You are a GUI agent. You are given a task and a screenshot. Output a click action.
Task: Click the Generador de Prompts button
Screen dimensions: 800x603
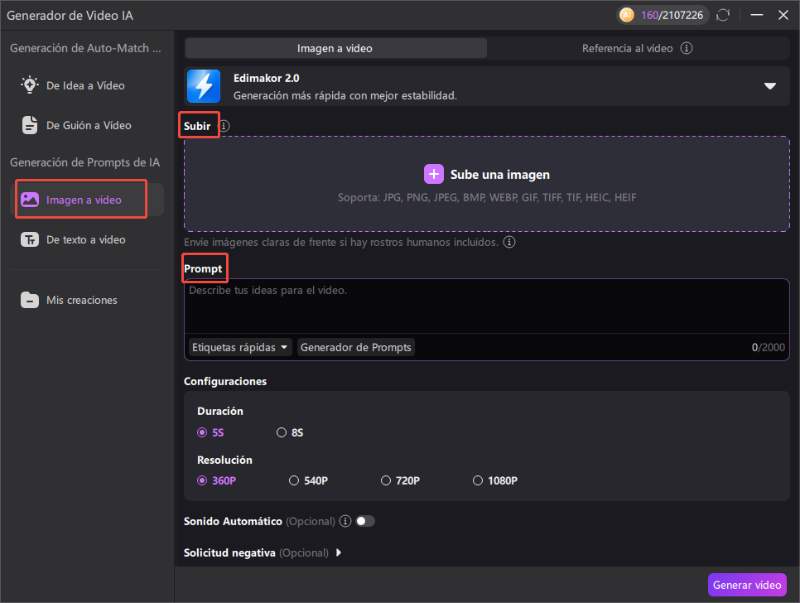356,347
